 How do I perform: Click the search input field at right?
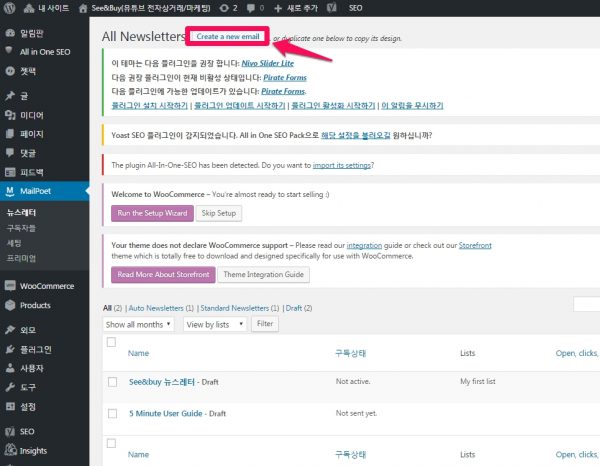(x=587, y=304)
